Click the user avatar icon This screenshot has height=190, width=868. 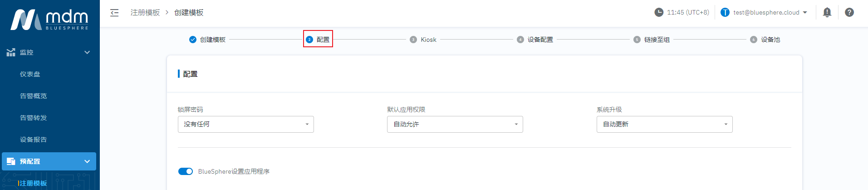(725, 12)
